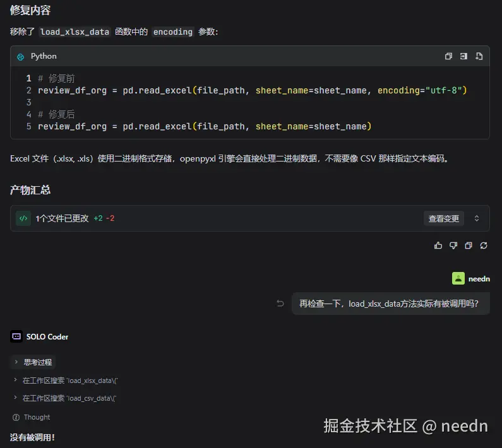The width and height of the screenshot is (502, 448).
Task: Expand the 思考过程 section
Action: point(33,362)
